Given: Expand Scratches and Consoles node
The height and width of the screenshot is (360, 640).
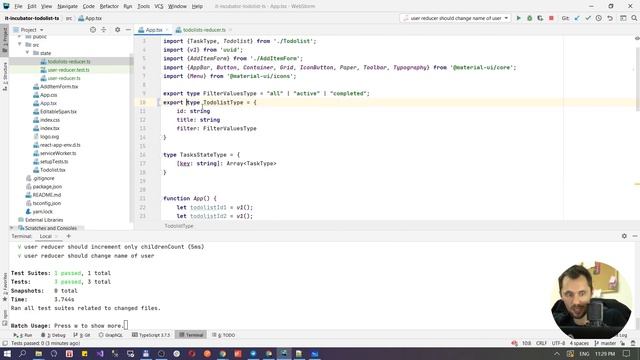Looking at the screenshot, I should tap(12, 228).
